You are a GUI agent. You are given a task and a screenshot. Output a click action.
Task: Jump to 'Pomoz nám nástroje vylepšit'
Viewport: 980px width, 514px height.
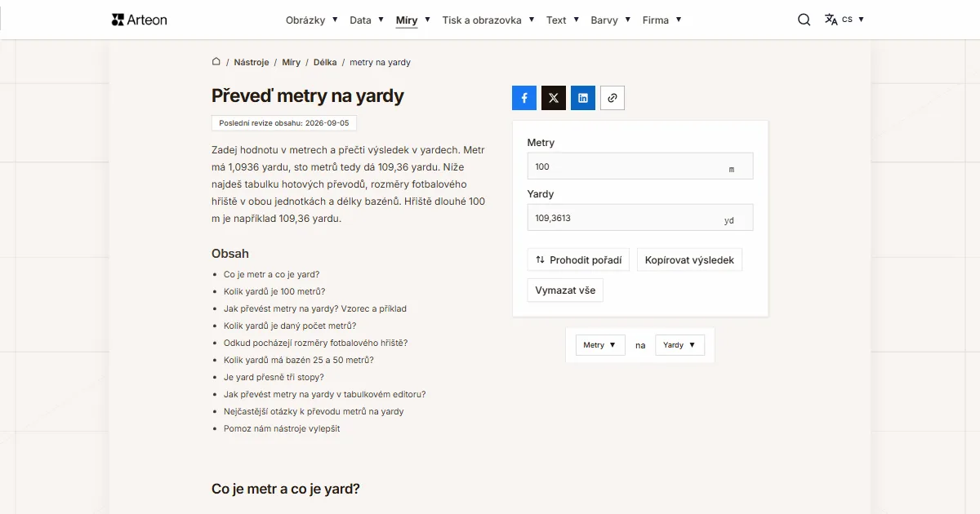pos(282,429)
